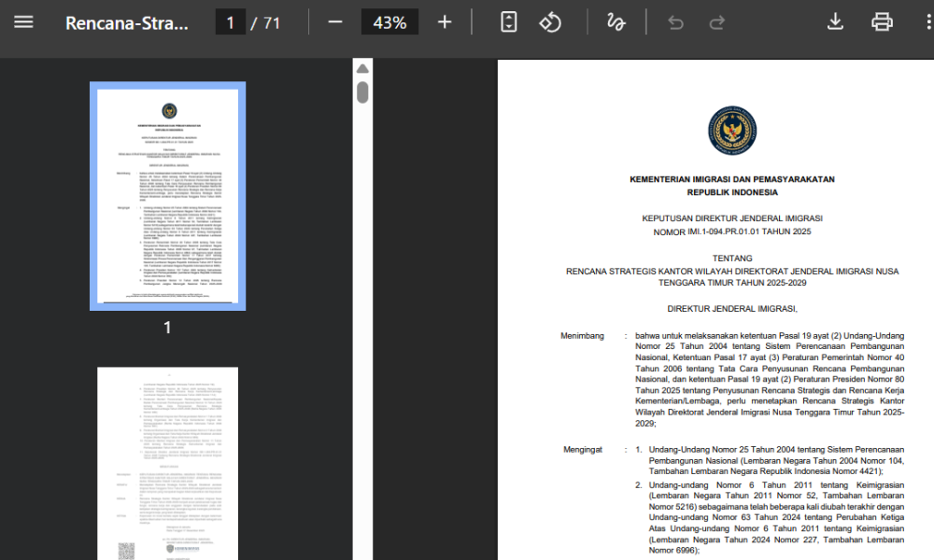Print the document
This screenshot has height=560, width=934.
coord(882,22)
